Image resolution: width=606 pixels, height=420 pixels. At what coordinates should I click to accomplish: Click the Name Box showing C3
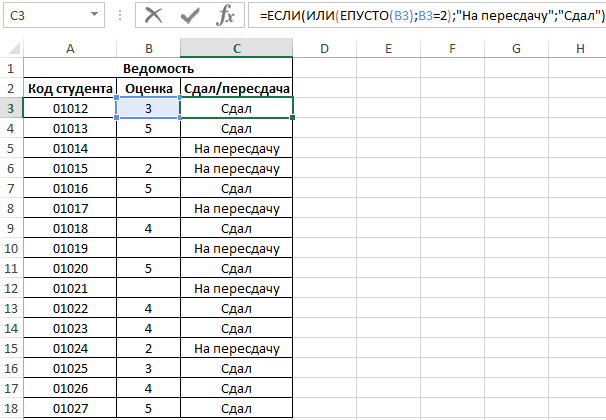click(x=40, y=16)
